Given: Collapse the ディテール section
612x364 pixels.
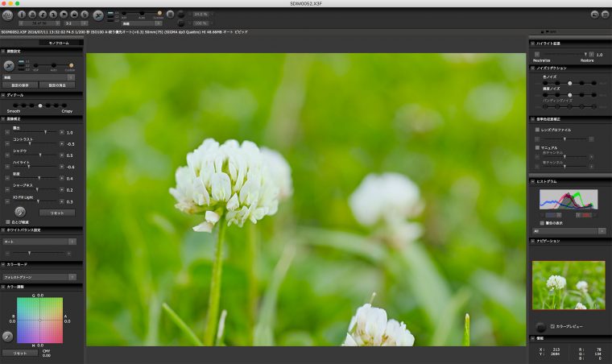Looking at the screenshot, I should click(x=3, y=95).
